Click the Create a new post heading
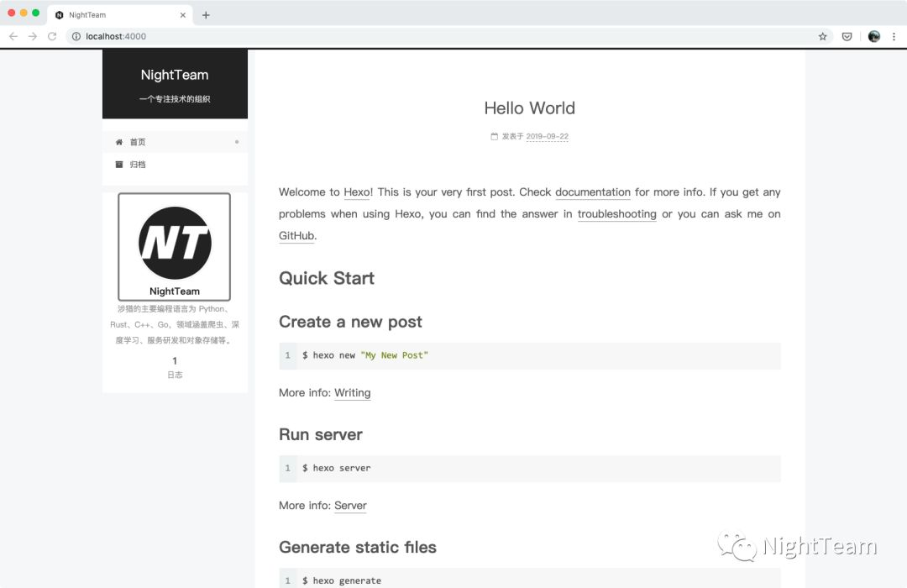The width and height of the screenshot is (907, 588). pyautogui.click(x=350, y=322)
